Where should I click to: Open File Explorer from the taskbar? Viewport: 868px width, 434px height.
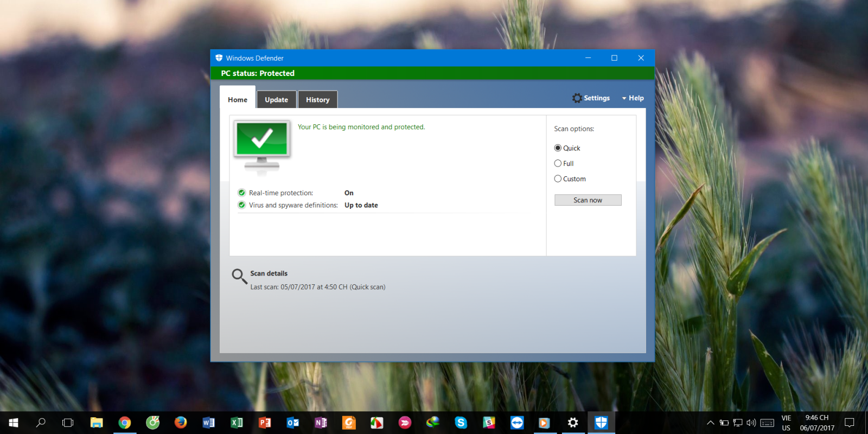click(x=97, y=423)
